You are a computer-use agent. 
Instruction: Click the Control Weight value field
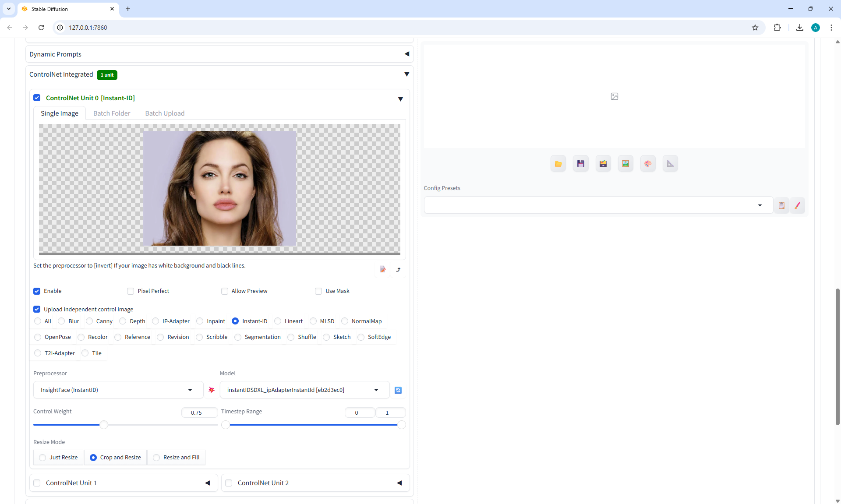199,413
